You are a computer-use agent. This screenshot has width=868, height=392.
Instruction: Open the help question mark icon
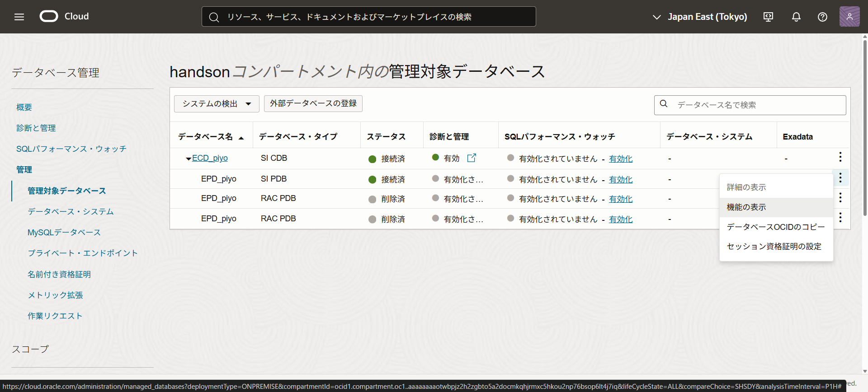(x=822, y=17)
